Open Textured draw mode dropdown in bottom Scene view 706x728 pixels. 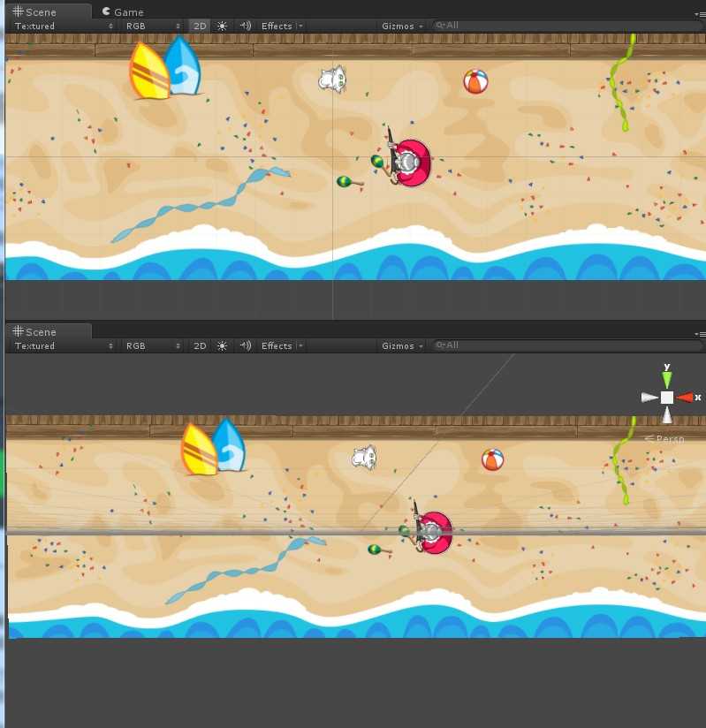click(x=63, y=346)
